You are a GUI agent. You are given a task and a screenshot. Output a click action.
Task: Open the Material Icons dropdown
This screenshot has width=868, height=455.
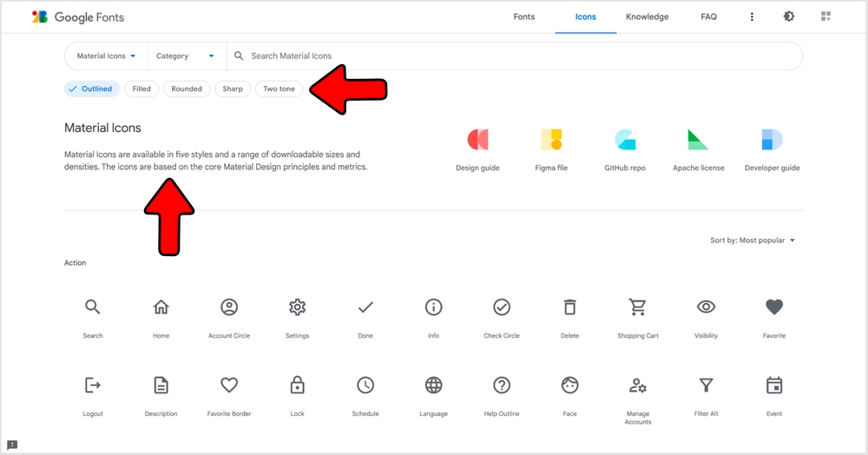106,56
